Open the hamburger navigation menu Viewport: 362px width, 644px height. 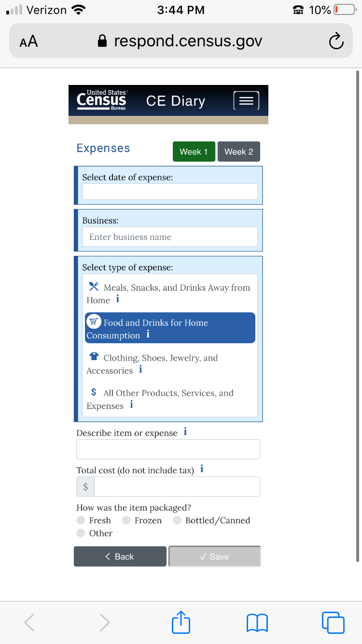tap(246, 100)
